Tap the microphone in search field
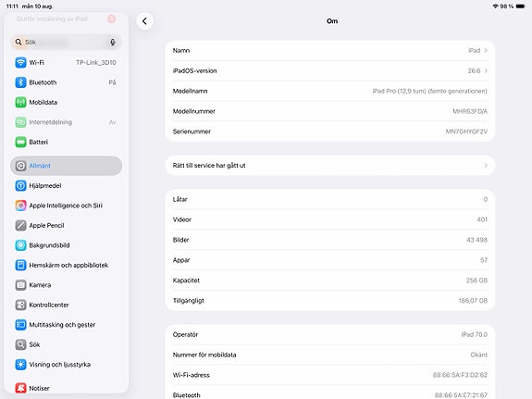This screenshot has width=532, height=399. [113, 42]
